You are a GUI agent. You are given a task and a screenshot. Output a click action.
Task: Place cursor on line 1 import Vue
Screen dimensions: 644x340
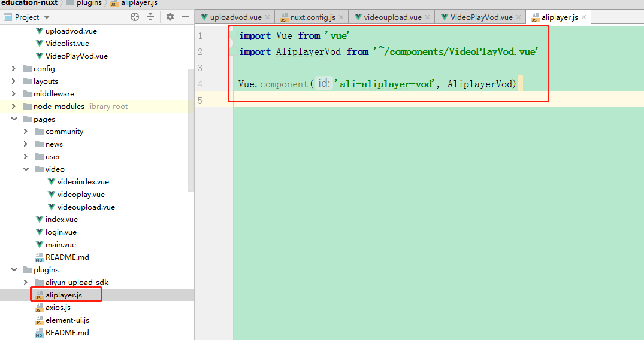[294, 36]
